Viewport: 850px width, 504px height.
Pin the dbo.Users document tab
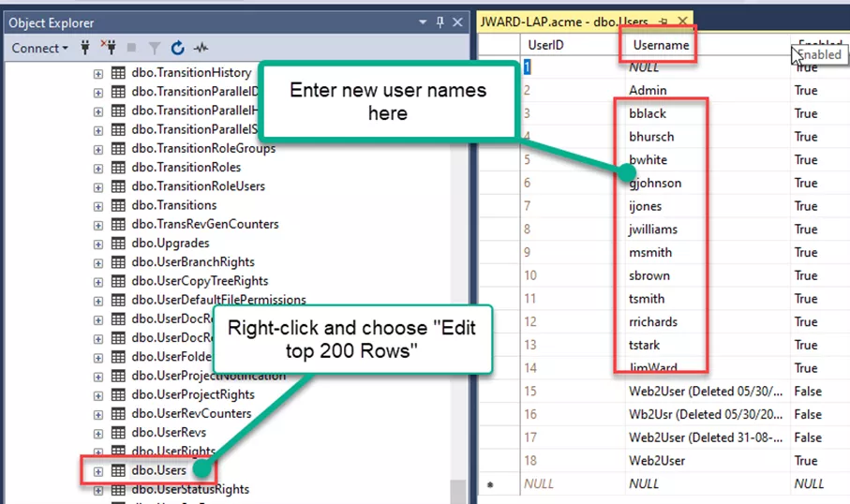click(x=663, y=21)
